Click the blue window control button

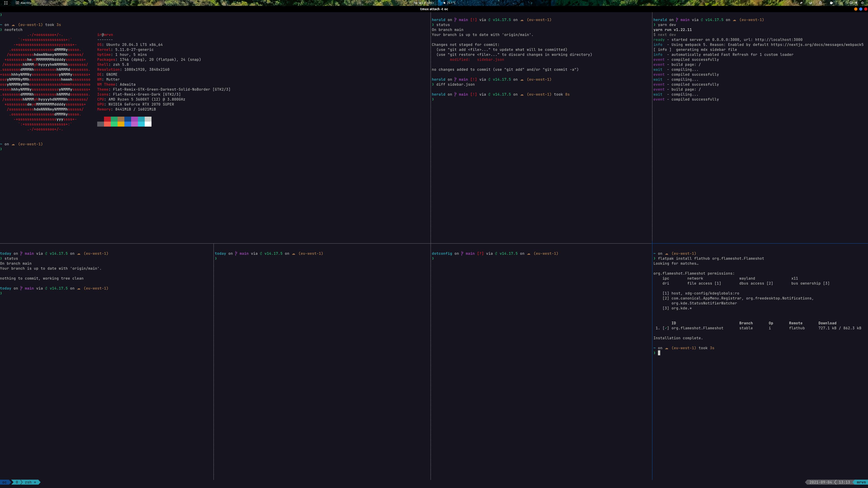click(x=861, y=9)
